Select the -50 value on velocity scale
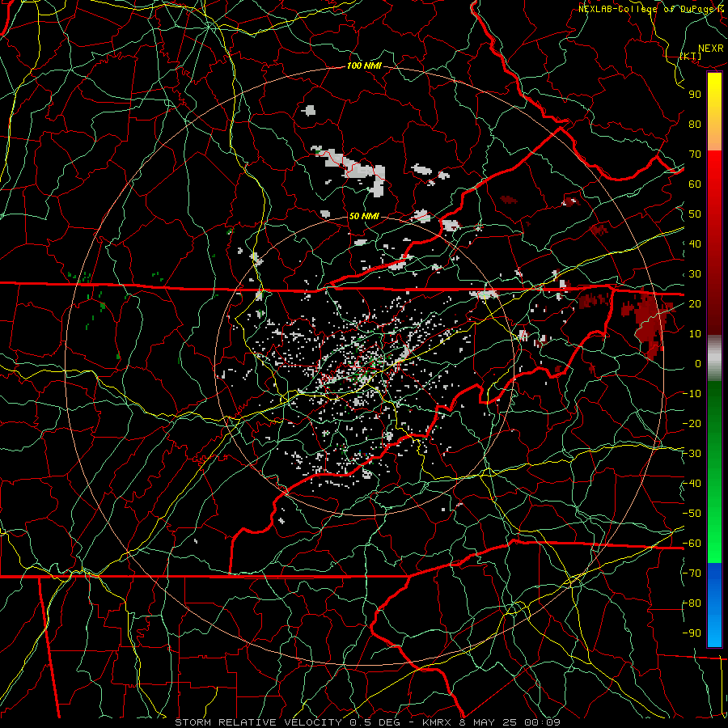Image resolution: width=728 pixels, height=728 pixels. click(x=692, y=514)
